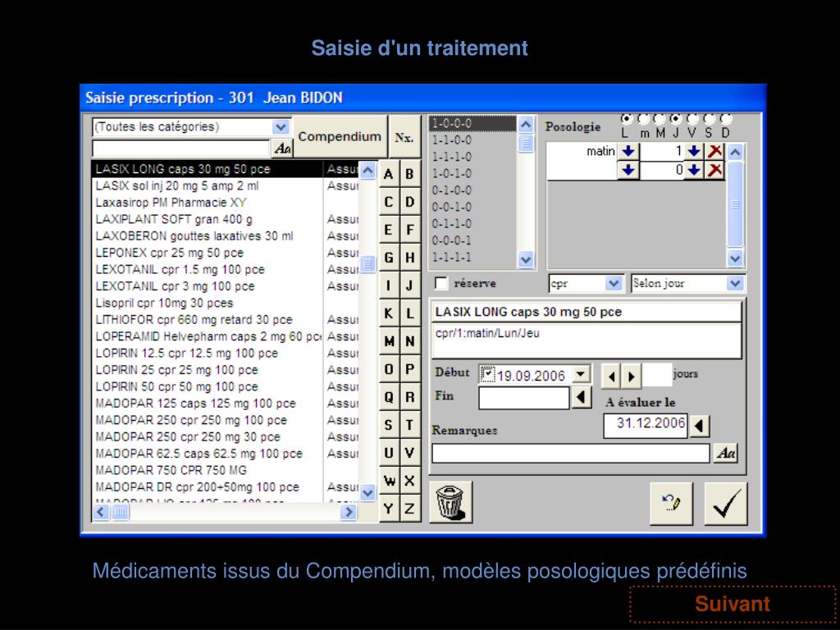Select letter M in alphabet index
The image size is (840, 630).
389,340
